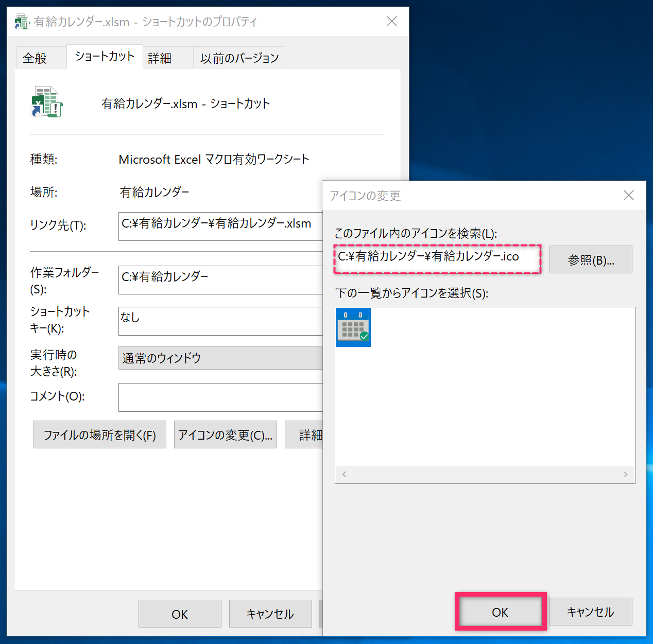
Task: Open the 詳細 tab
Action: click(x=160, y=58)
